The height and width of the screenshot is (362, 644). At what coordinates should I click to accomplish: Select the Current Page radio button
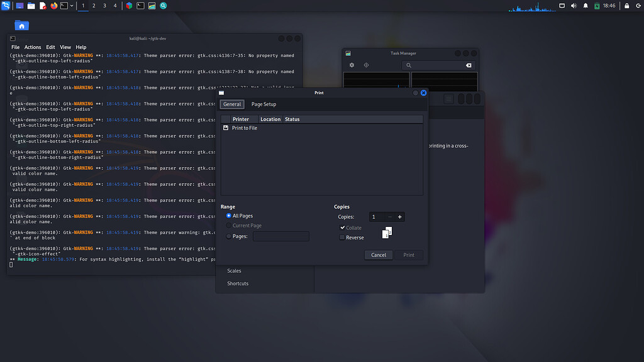point(229,226)
